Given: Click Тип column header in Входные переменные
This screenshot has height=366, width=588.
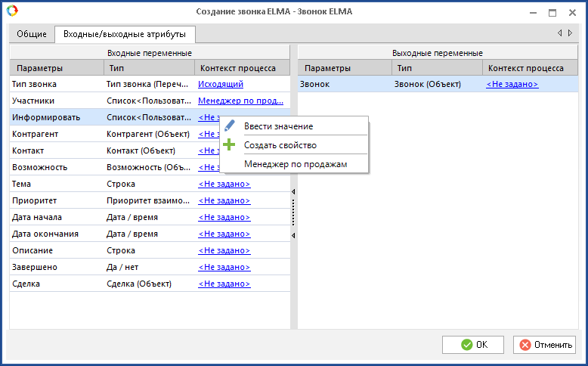Looking at the screenshot, I should (149, 68).
